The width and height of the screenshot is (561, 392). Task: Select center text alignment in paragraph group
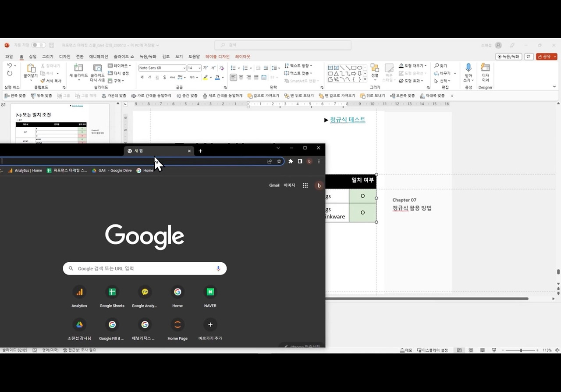pos(241,78)
